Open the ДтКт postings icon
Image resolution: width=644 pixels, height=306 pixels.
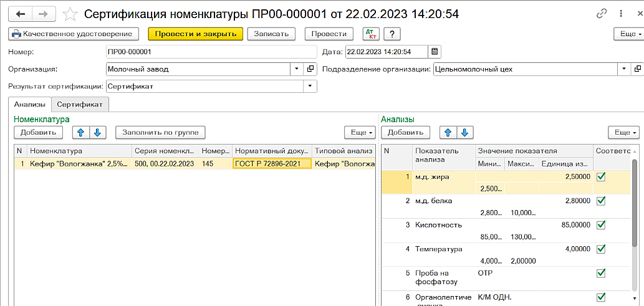coord(372,34)
